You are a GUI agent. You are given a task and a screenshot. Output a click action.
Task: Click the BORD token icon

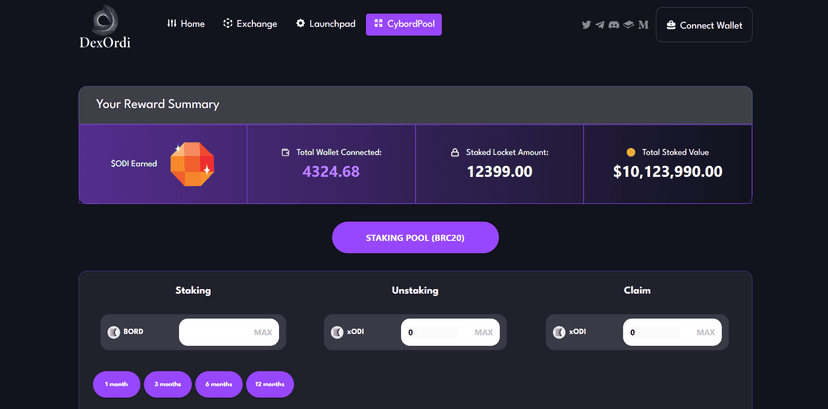(113, 332)
